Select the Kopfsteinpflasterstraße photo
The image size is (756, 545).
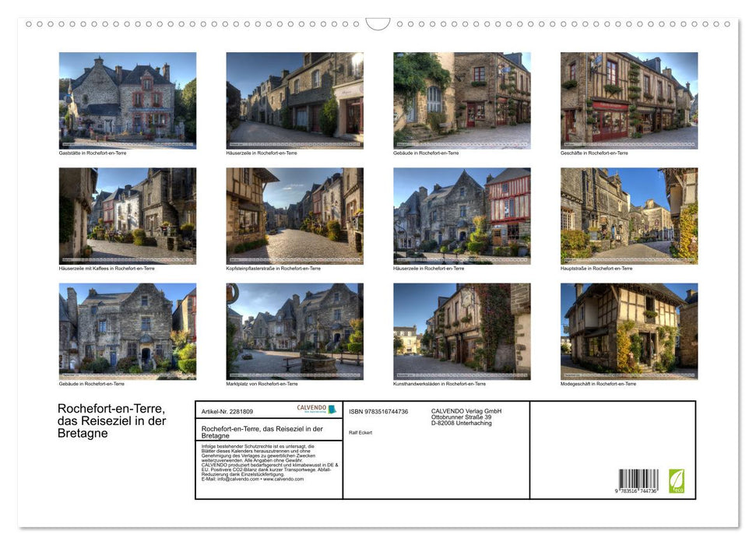coord(294,216)
